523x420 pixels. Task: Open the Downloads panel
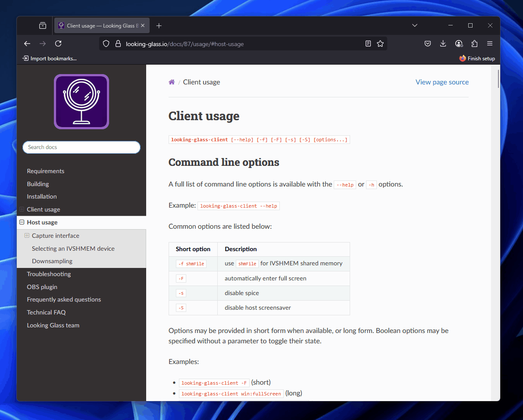tap(443, 44)
